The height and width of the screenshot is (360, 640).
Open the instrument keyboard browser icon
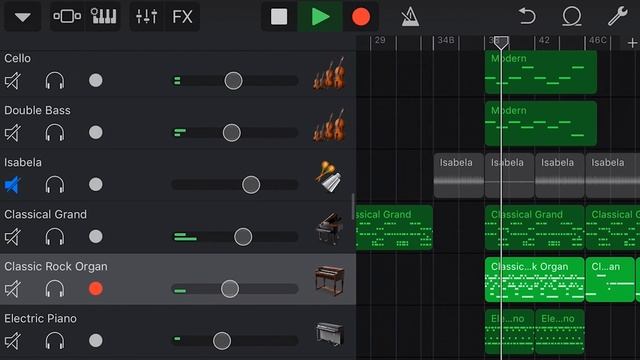[103, 17]
